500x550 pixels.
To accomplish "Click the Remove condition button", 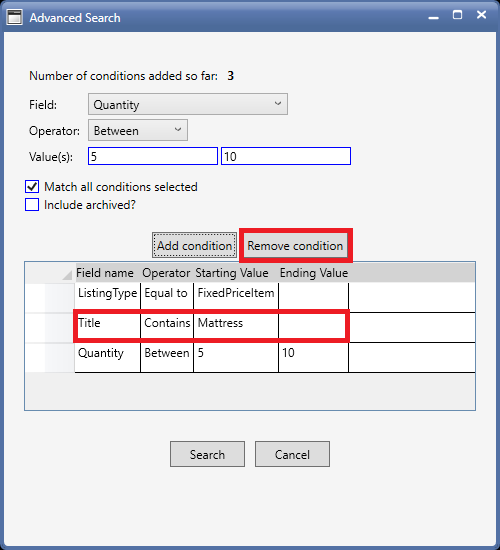I will [x=295, y=246].
